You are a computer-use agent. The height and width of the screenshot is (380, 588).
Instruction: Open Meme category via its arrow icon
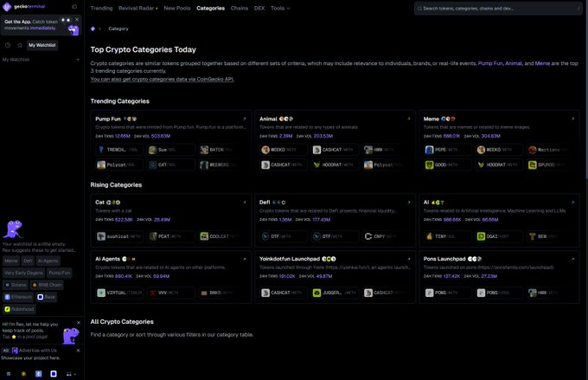[572, 119]
